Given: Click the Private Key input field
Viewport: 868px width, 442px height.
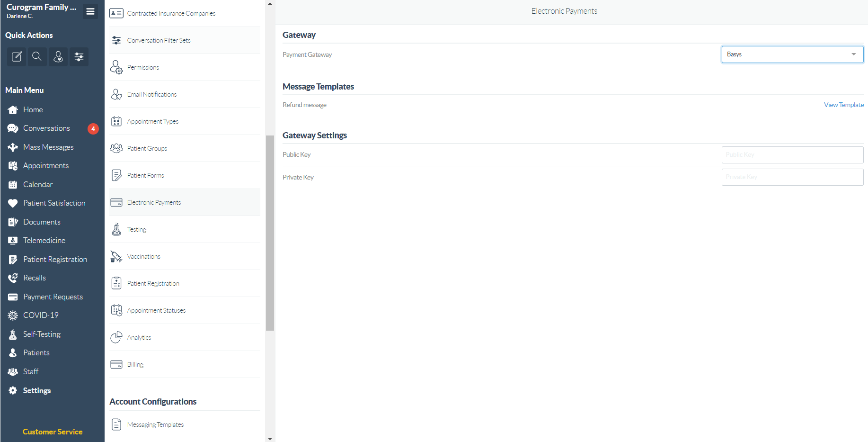Looking at the screenshot, I should coord(792,177).
